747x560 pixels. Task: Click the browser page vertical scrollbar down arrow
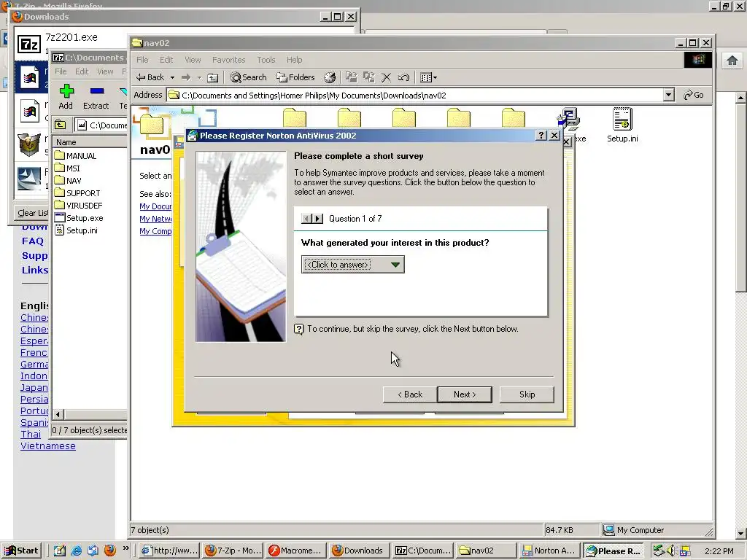[x=740, y=533]
